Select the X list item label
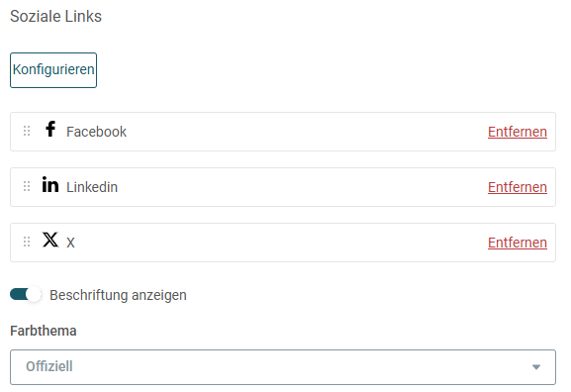Image resolution: width=571 pixels, height=392 pixels. tap(70, 243)
